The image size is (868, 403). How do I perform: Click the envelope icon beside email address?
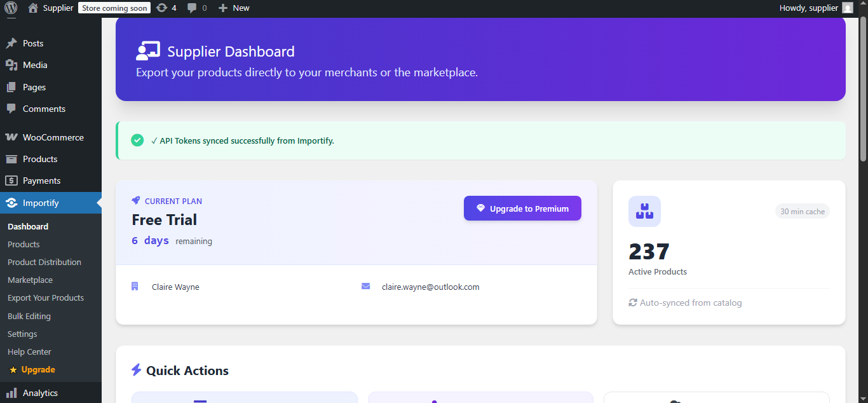point(365,286)
